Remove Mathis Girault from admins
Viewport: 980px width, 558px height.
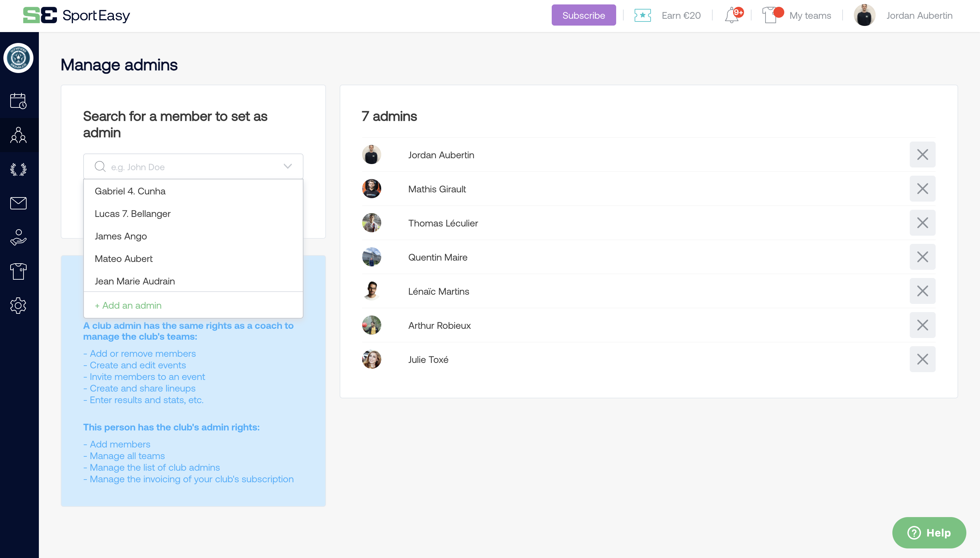pos(922,189)
